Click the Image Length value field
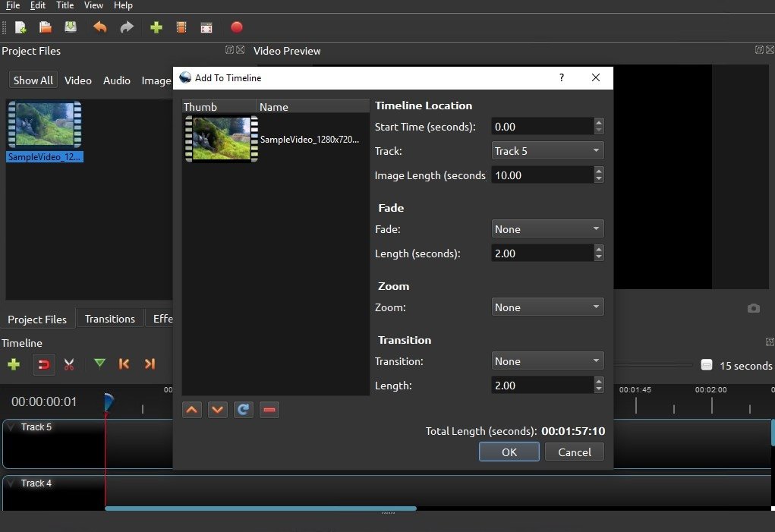The height and width of the screenshot is (532, 775). (x=542, y=175)
